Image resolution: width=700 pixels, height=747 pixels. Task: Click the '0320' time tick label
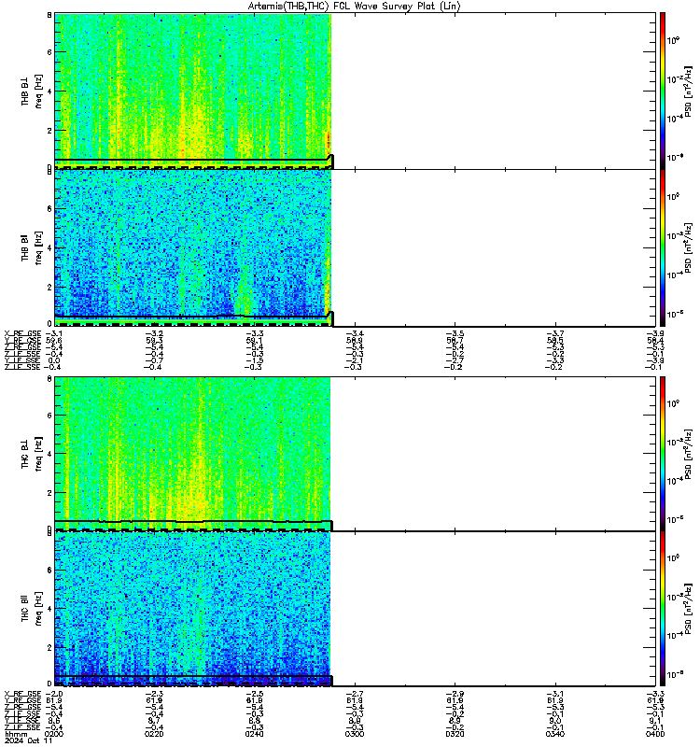(455, 734)
